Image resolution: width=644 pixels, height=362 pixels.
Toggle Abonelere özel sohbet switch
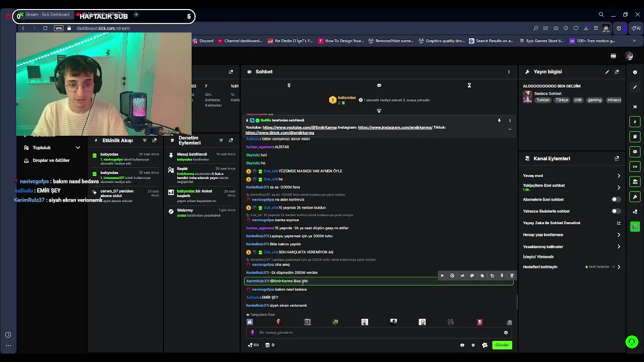coord(615,200)
